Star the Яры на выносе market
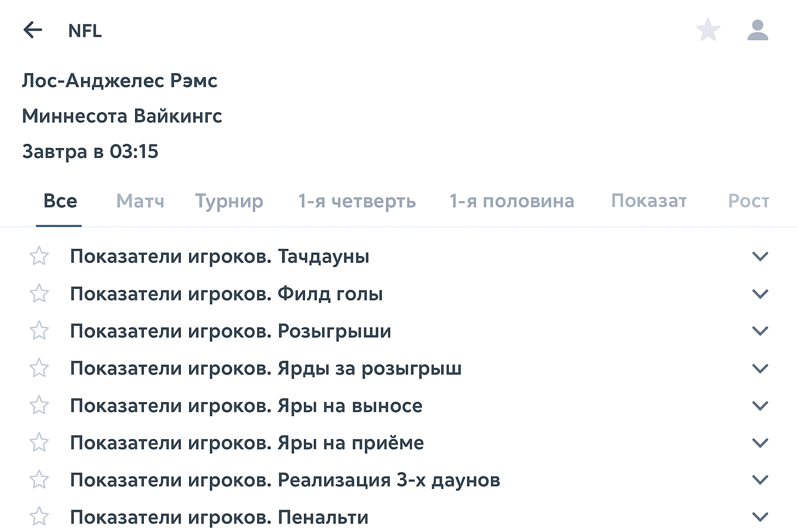 click(39, 405)
